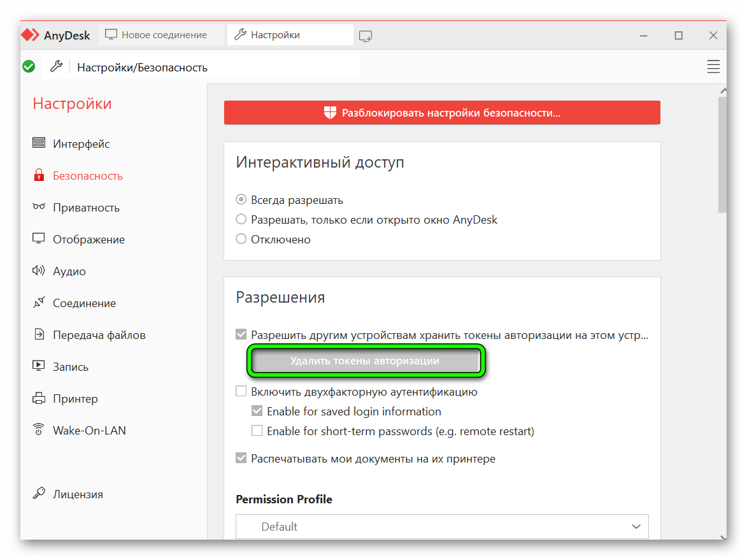The image size is (747, 560).
Task: Open the Передача файлов settings section
Action: pos(99,335)
